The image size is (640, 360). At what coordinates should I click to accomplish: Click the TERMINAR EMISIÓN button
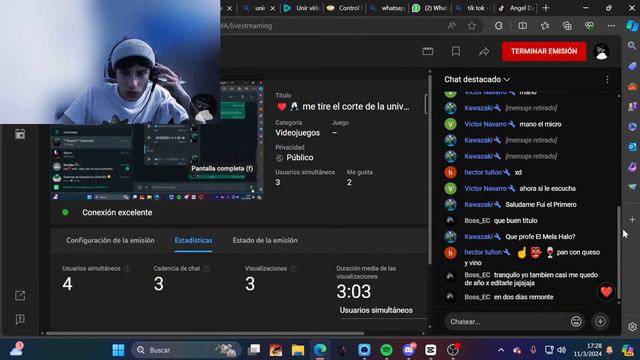click(544, 51)
